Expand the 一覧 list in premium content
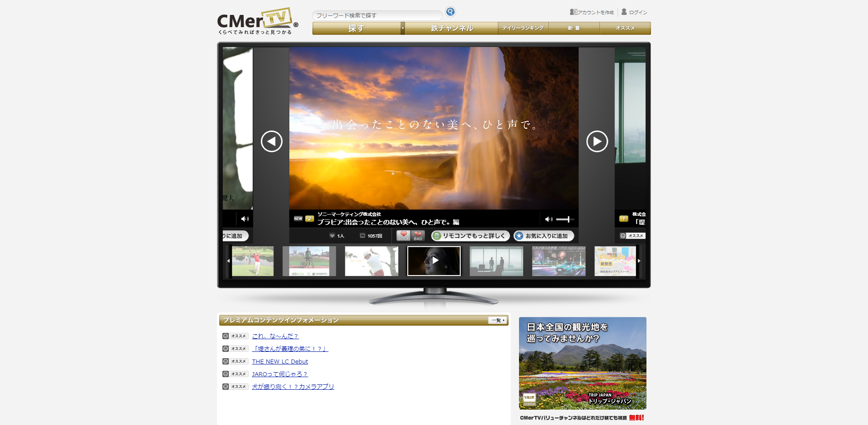This screenshot has width=868, height=425. [496, 320]
